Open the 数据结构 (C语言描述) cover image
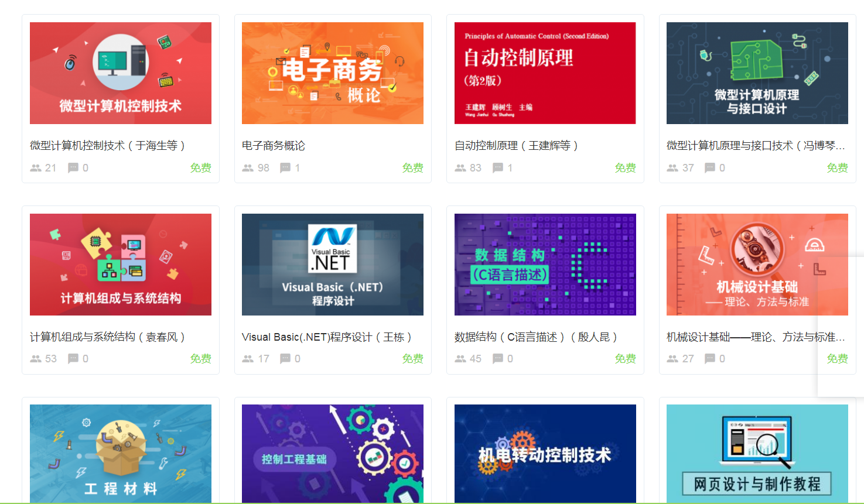 point(545,265)
